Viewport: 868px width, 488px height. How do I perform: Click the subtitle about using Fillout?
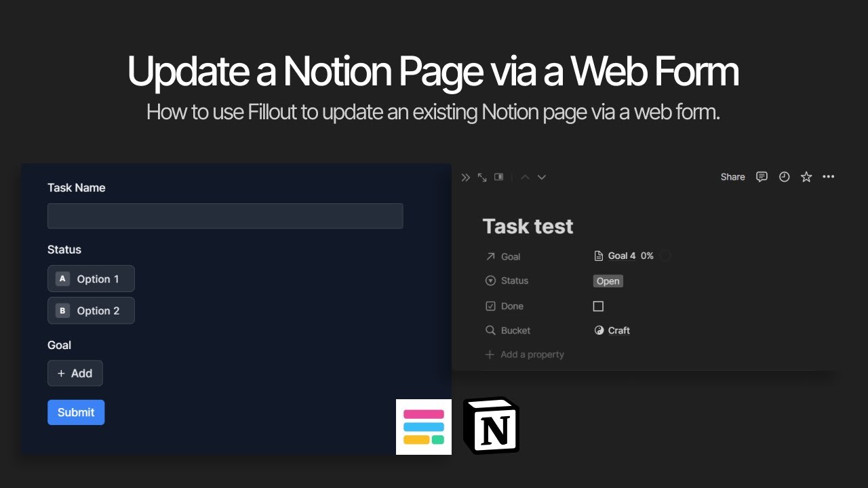click(433, 112)
